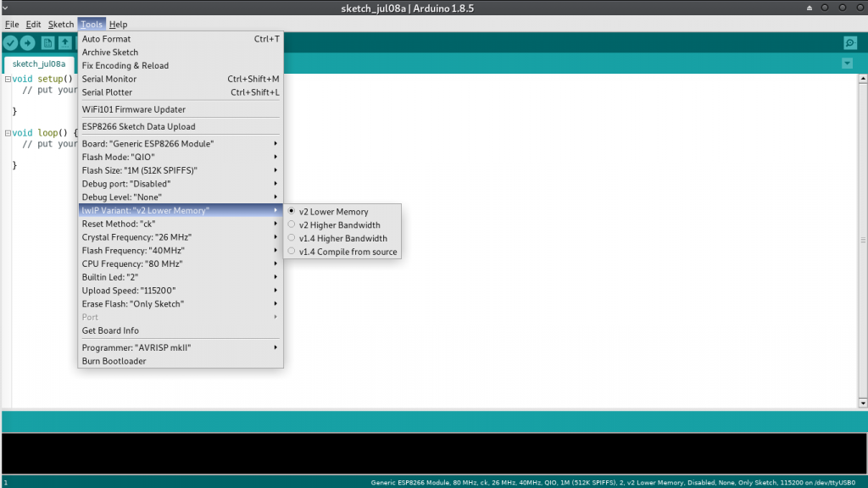The width and height of the screenshot is (868, 488).
Task: Close the open Tools menu
Action: (92, 25)
